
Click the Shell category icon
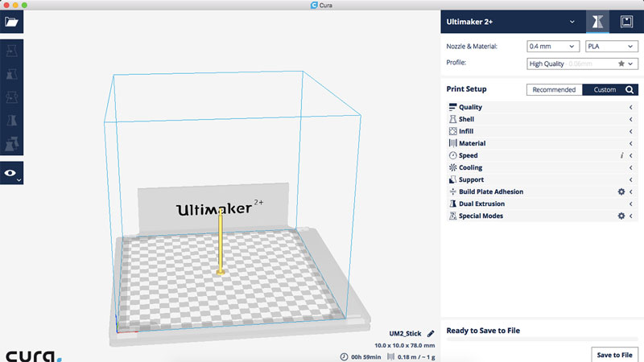pyautogui.click(x=452, y=119)
